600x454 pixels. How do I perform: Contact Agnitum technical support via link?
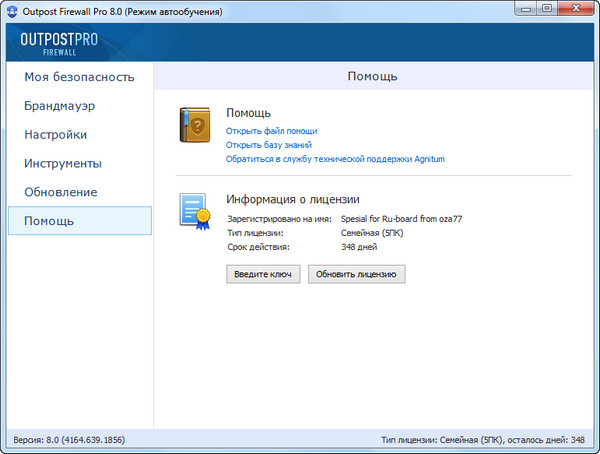click(335, 159)
